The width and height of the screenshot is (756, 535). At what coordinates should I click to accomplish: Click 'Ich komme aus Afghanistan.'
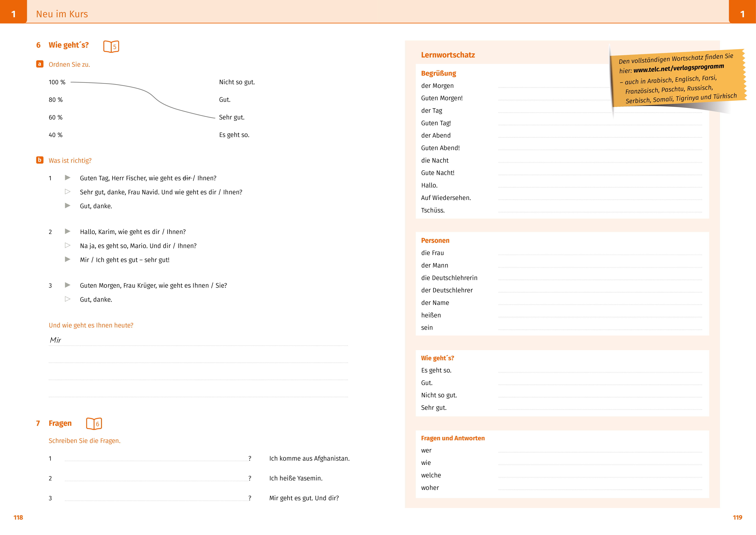pos(310,459)
